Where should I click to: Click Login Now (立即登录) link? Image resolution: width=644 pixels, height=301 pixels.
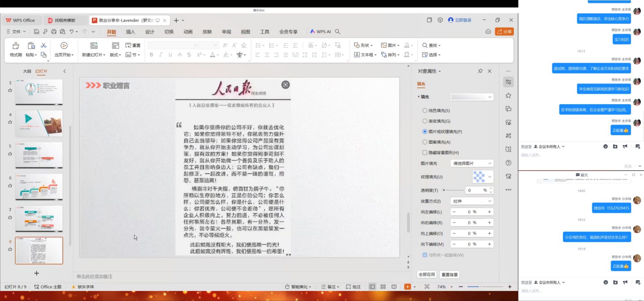point(460,20)
